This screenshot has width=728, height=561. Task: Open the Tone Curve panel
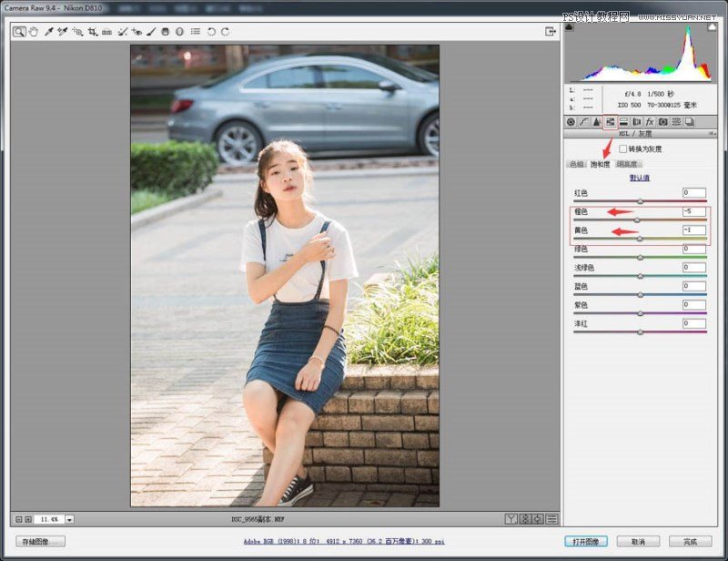[x=584, y=121]
